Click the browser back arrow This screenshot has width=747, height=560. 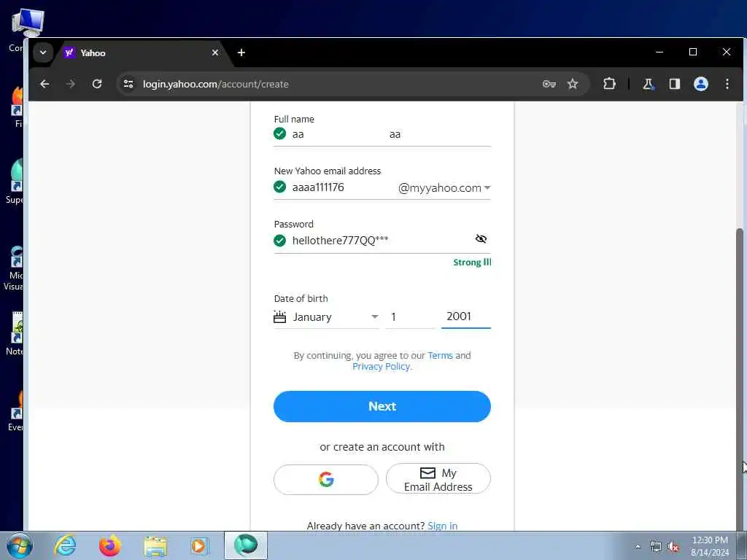[44, 84]
